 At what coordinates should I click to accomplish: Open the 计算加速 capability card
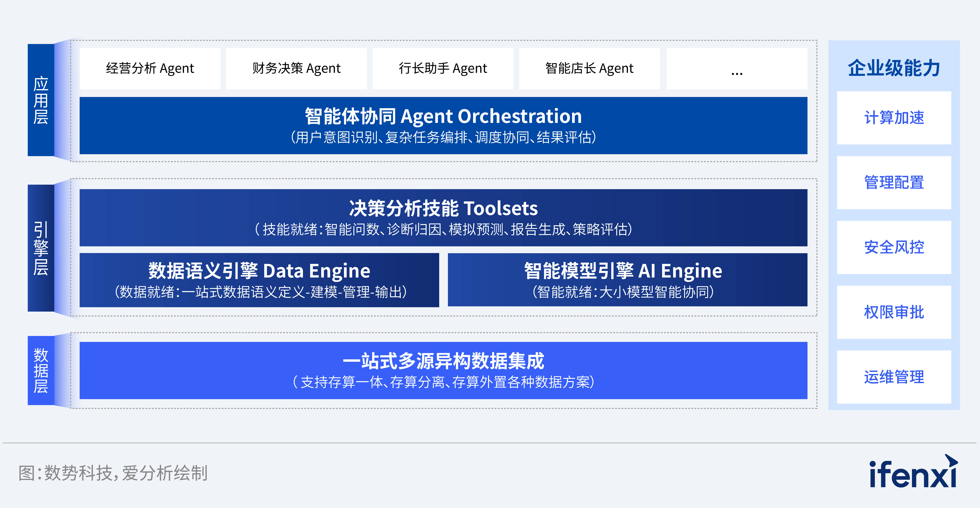pyautogui.click(x=894, y=118)
